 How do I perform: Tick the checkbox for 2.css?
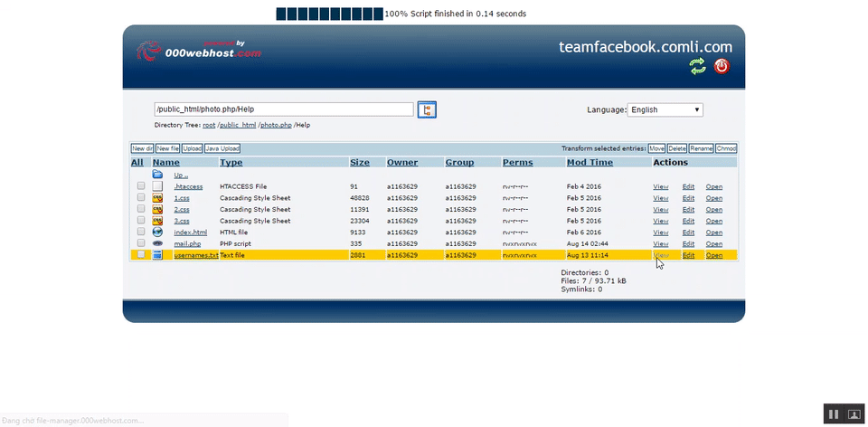[x=141, y=209]
